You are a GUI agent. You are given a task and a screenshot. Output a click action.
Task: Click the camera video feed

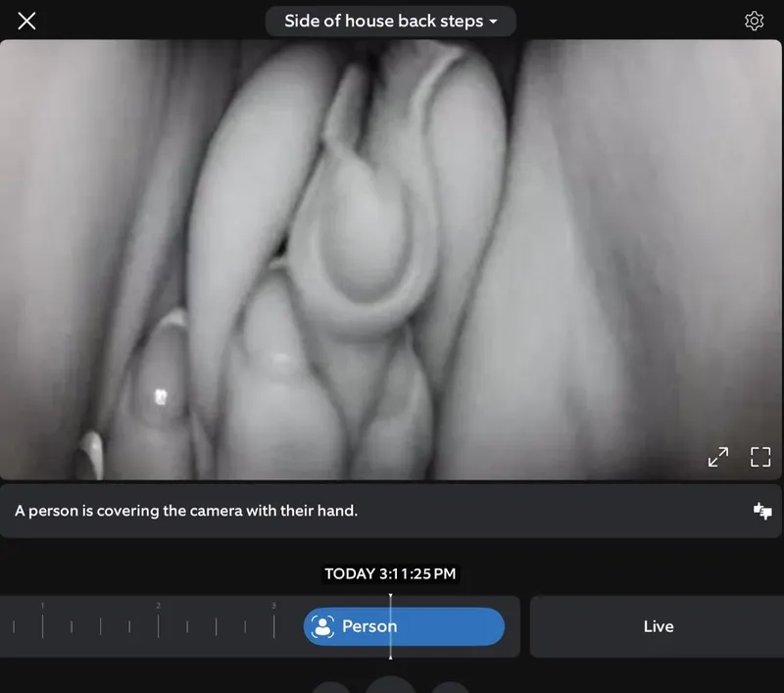(x=390, y=260)
